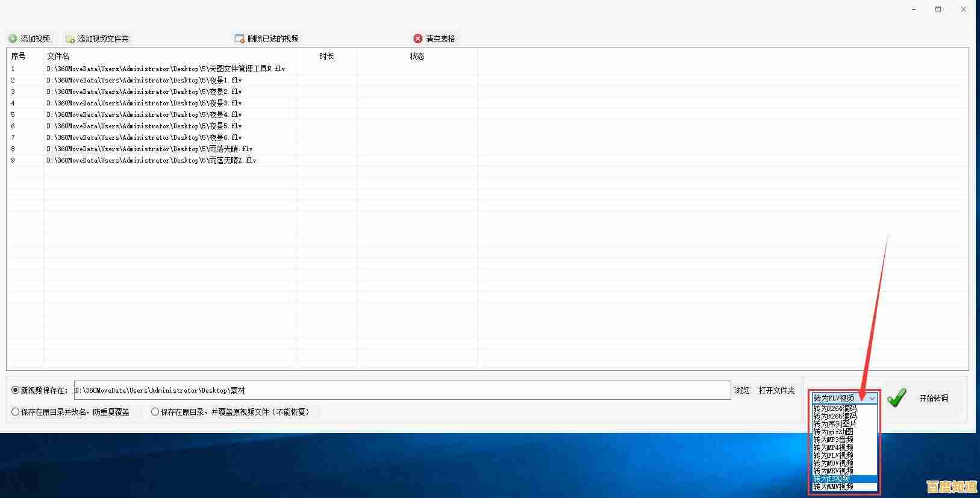Select highlighted 转为TS视频 list option
The width and height of the screenshot is (980, 498).
832,479
